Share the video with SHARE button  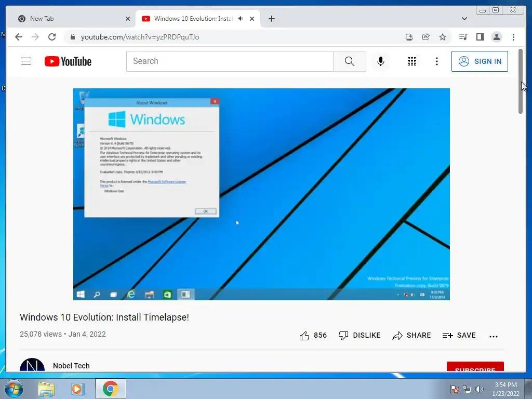(411, 336)
